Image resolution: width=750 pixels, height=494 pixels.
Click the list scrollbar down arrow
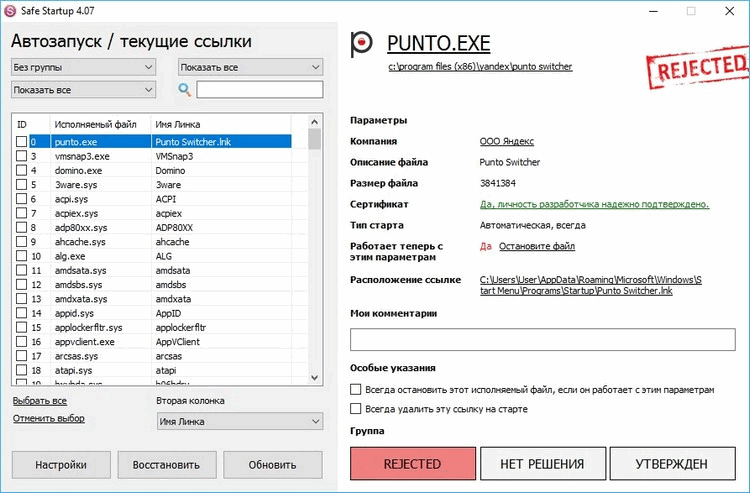coord(314,378)
